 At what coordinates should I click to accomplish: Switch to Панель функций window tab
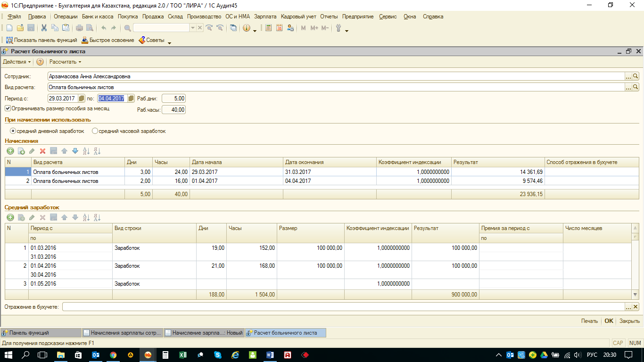(x=41, y=333)
